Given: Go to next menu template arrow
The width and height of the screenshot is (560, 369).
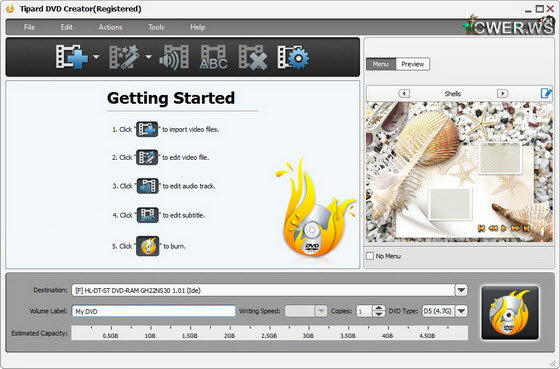Looking at the screenshot, I should [502, 94].
